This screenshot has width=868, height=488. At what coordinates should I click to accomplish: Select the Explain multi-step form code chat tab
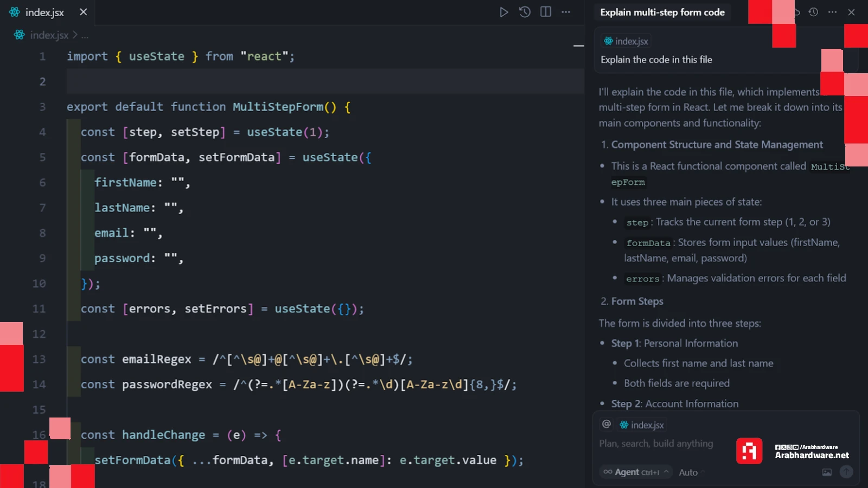click(x=662, y=12)
